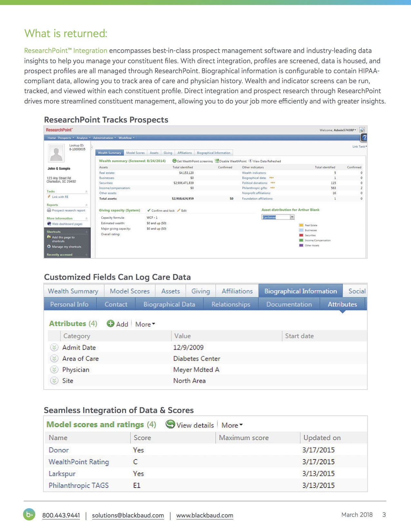
Task: Click the Prospect research report printer icon
Action: pyautogui.click(x=49, y=210)
